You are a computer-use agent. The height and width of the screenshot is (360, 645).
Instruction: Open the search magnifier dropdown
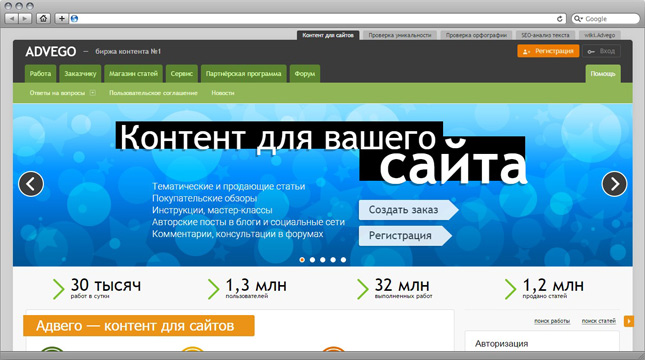click(x=578, y=19)
